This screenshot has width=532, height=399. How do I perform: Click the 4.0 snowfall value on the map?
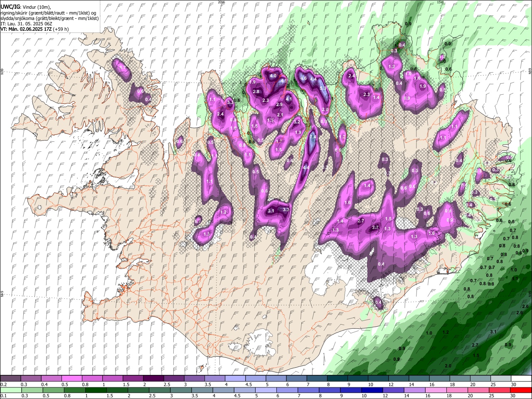coord(273,76)
